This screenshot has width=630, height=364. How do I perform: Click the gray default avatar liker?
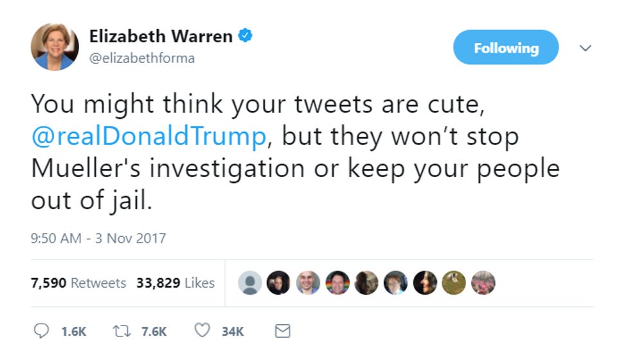point(250,283)
